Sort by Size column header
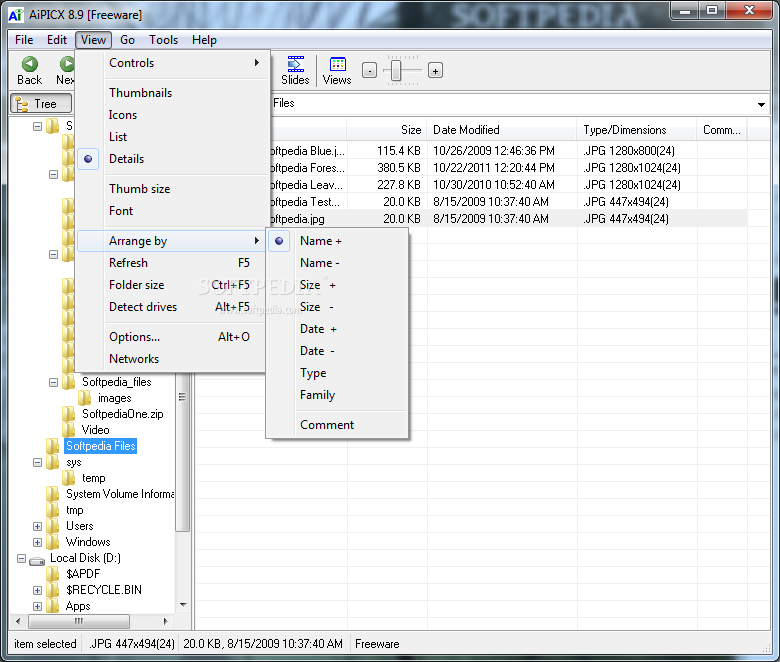This screenshot has width=780, height=662. [x=387, y=130]
